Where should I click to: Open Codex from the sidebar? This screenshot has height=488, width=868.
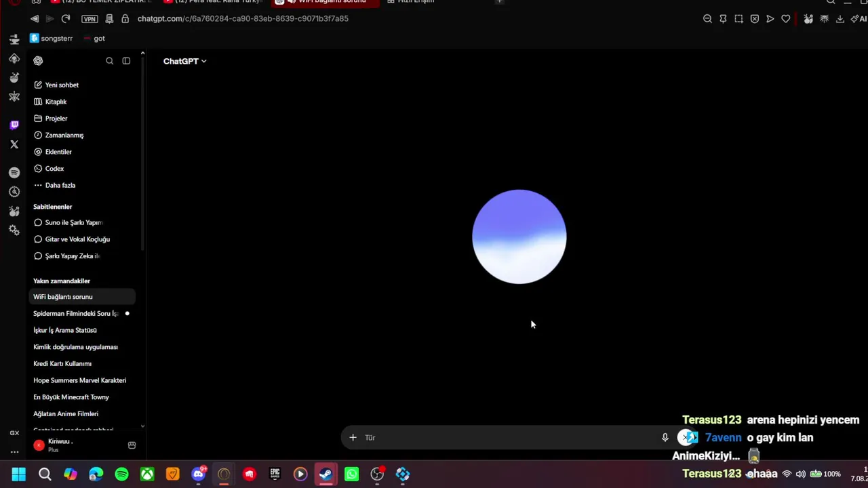(83, 168)
